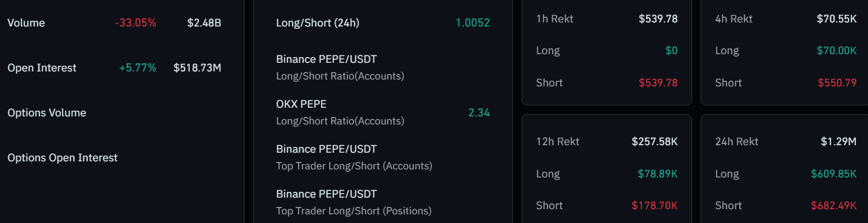This screenshot has height=223, width=868.
Task: Click the 24h Rekt card header
Action: pyautogui.click(x=786, y=141)
